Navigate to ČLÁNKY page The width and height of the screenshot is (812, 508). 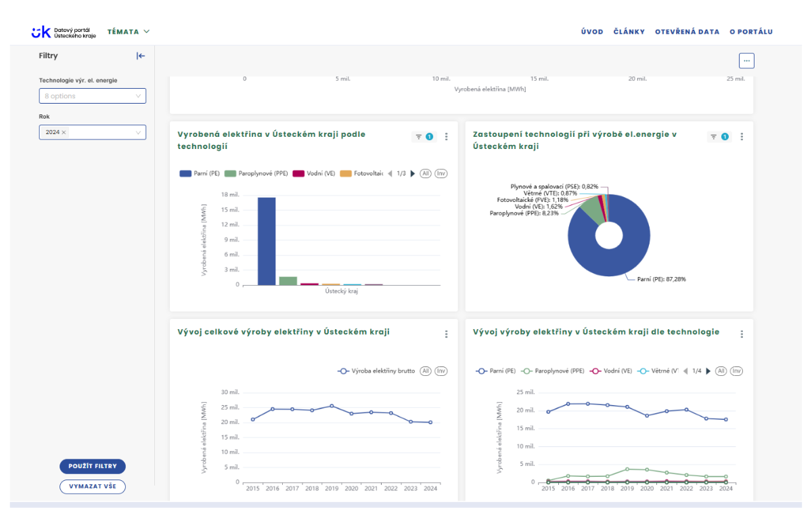click(x=629, y=32)
